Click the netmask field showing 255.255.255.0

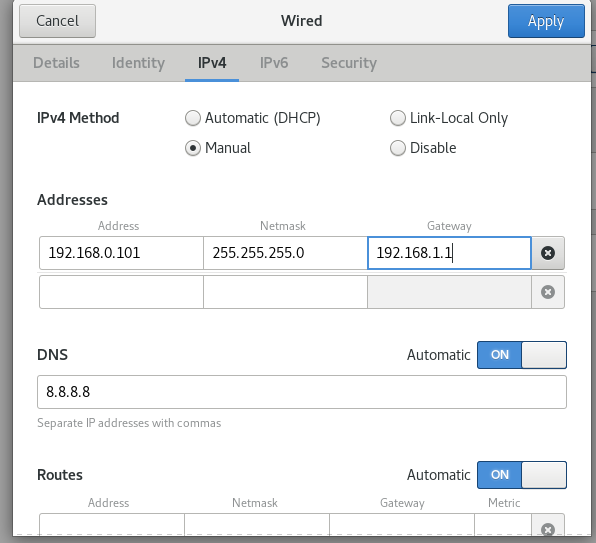point(285,253)
